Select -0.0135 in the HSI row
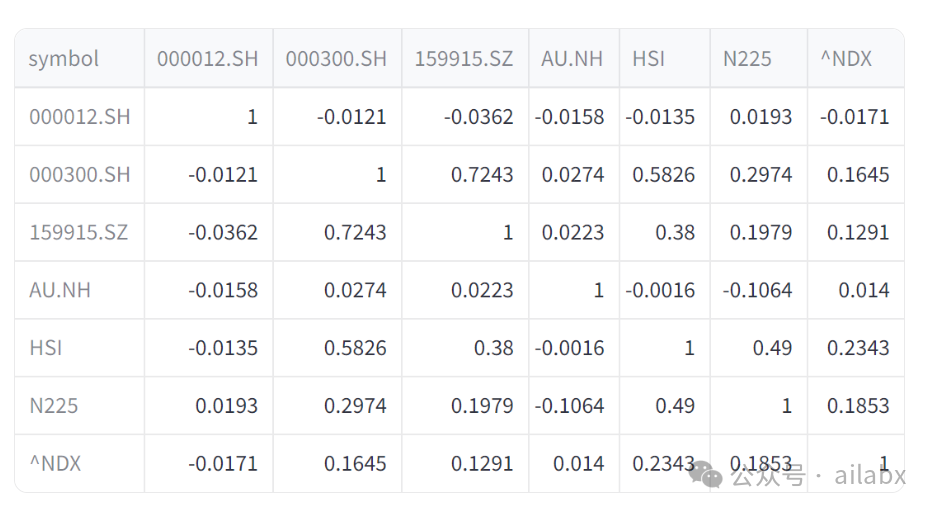The height and width of the screenshot is (512, 935). (223, 348)
